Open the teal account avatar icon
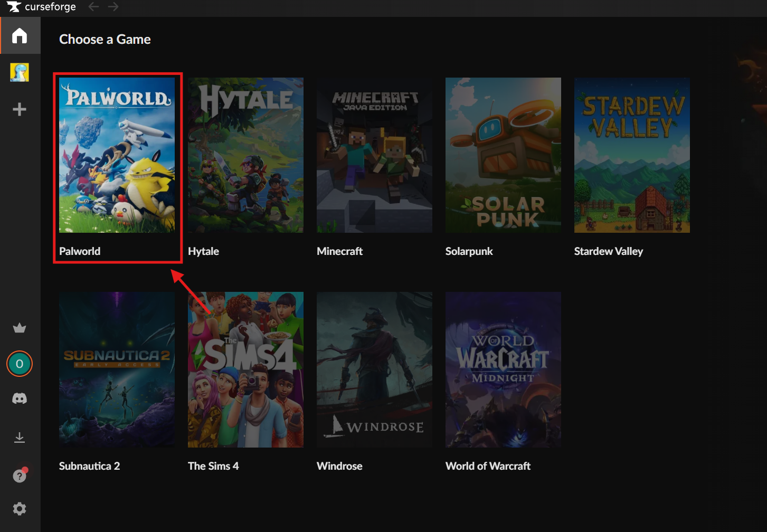Screen dimensions: 767x532 [20, 364]
